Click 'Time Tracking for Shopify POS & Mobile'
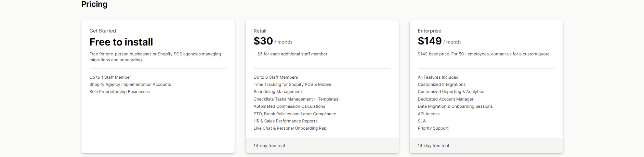 coord(292,84)
